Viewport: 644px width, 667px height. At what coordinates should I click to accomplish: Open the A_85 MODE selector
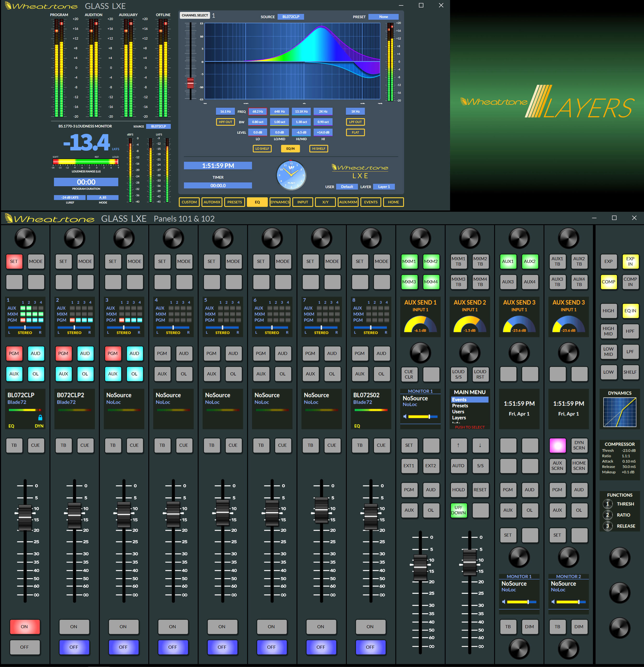103,197
